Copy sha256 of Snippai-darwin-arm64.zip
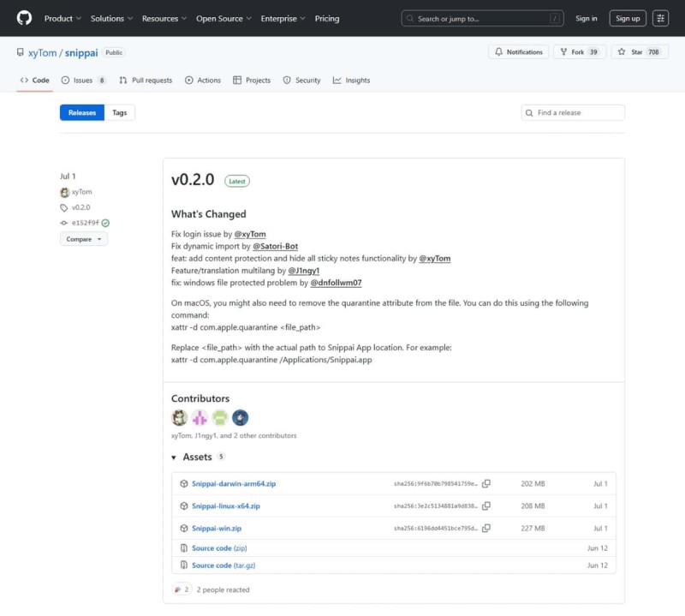 point(485,483)
